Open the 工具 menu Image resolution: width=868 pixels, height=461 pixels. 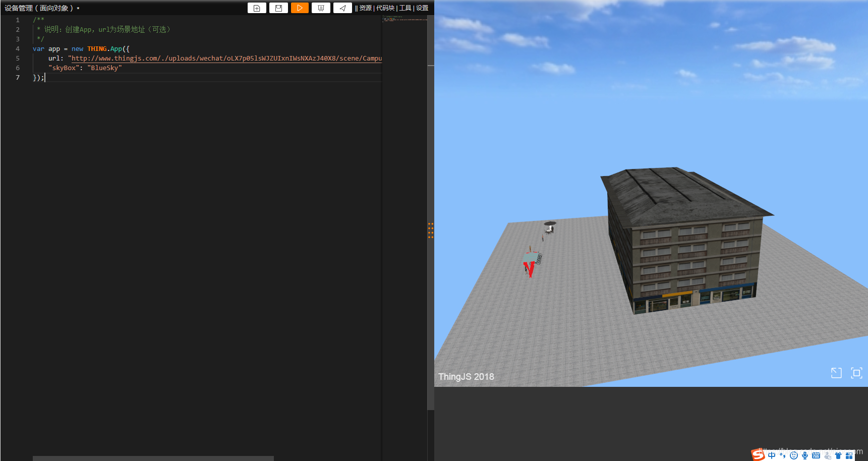point(405,8)
